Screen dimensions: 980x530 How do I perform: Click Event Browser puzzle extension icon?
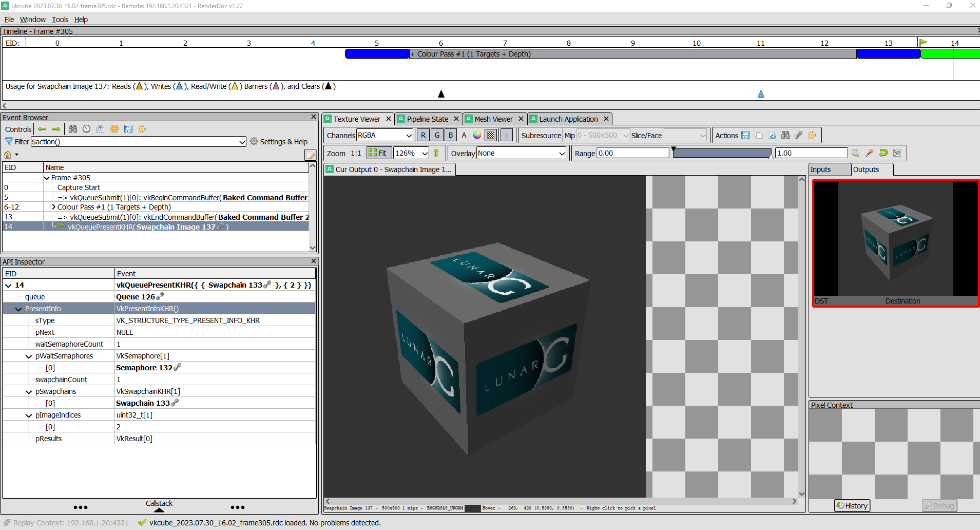point(142,129)
